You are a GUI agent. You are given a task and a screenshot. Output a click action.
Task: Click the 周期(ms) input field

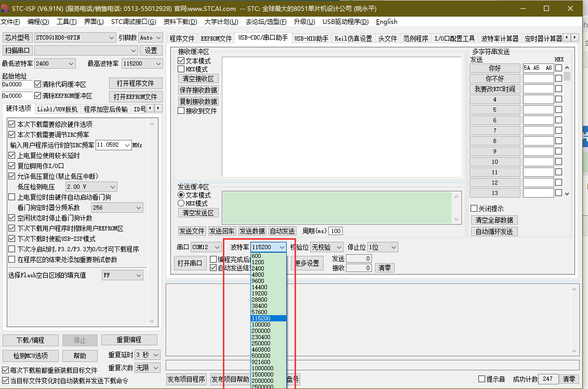pyautogui.click(x=336, y=231)
